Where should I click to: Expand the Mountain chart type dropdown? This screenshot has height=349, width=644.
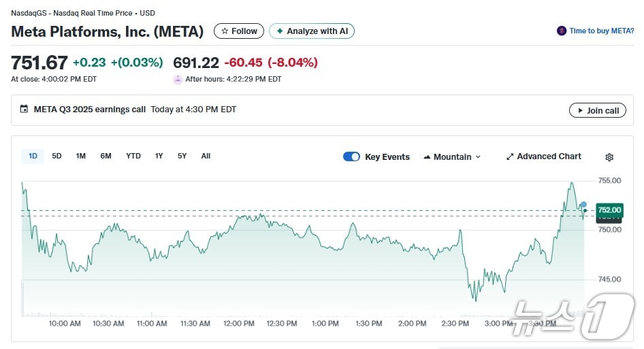(x=452, y=156)
